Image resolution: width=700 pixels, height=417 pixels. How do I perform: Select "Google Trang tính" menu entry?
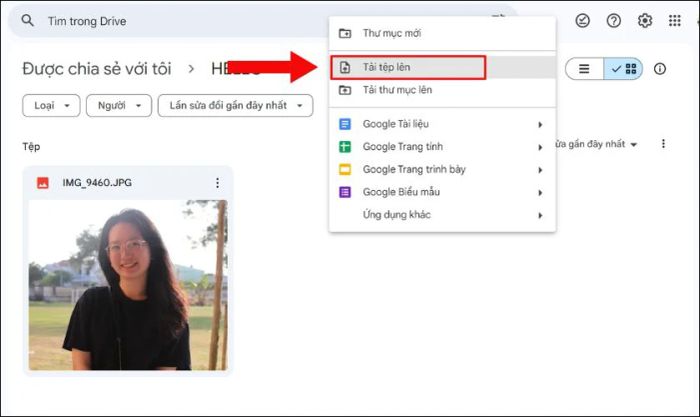tap(442, 147)
